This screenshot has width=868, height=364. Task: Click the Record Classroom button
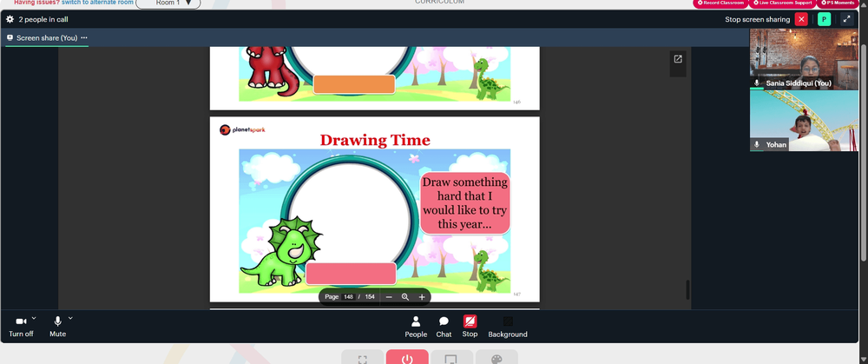(x=720, y=3)
